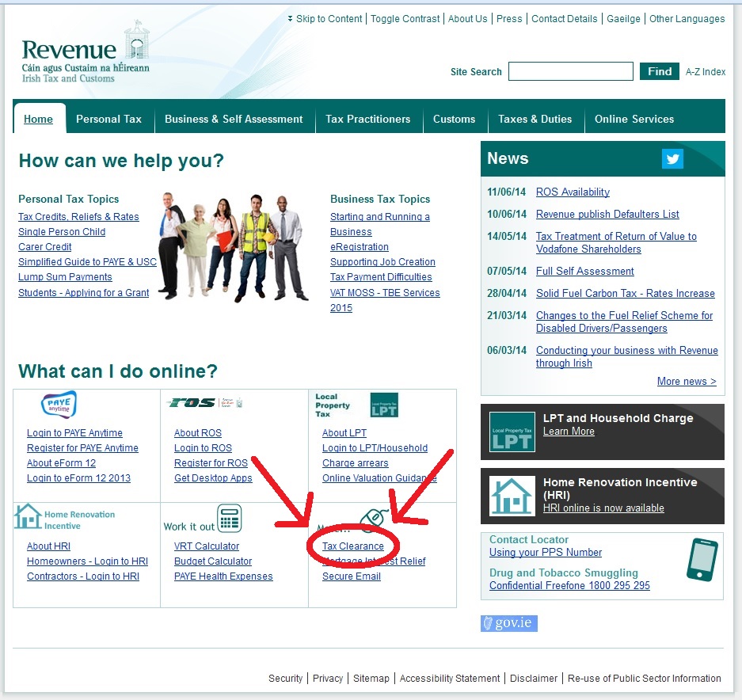Open Secure Email link
742x700 pixels.
(351, 576)
